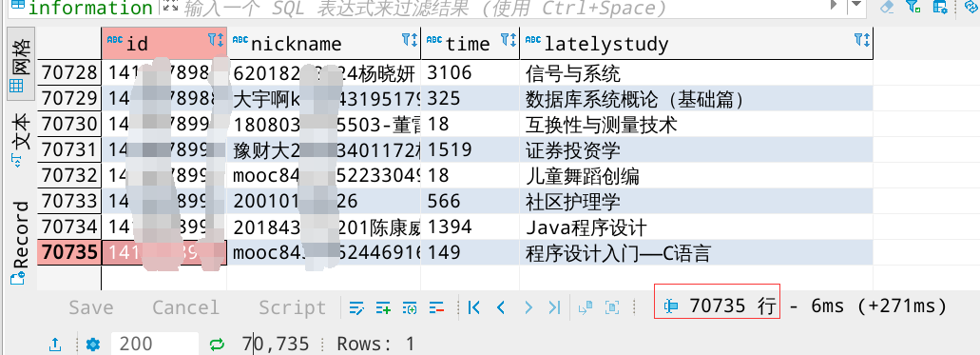This screenshot has height=355, width=980.
Task: Switch to the 网格 grid view tab
Action: pos(20,63)
